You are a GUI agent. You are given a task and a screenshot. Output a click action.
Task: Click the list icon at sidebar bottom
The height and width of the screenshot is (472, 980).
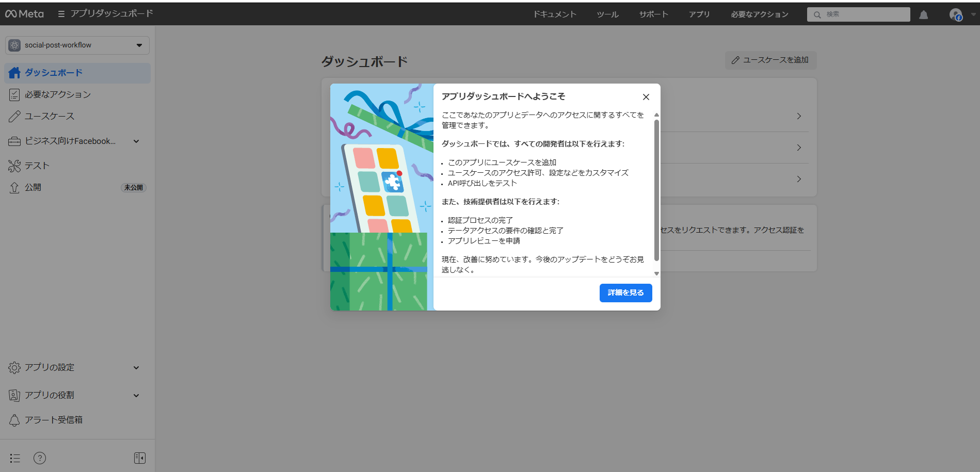pos(15,458)
